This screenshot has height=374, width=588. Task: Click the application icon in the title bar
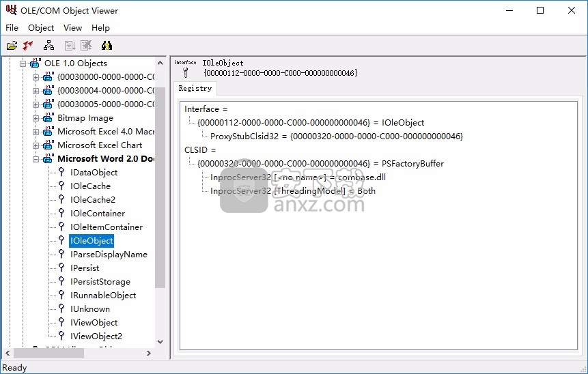click(11, 10)
